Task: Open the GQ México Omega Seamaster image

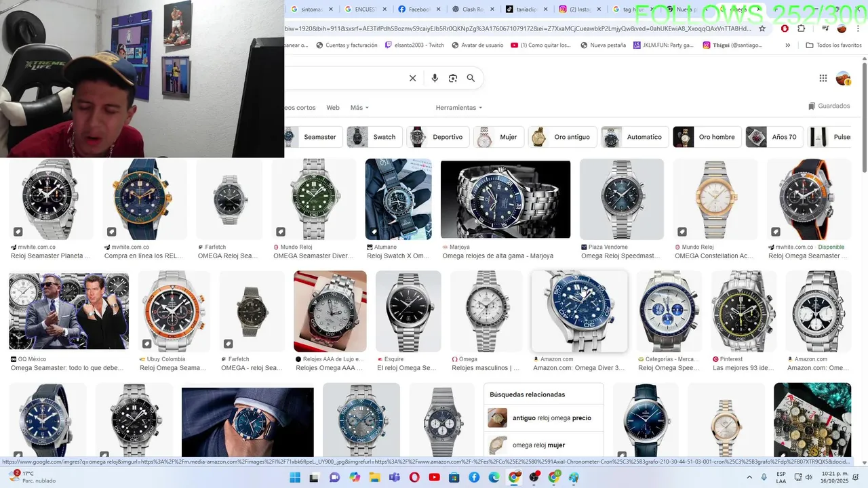Action: click(68, 311)
